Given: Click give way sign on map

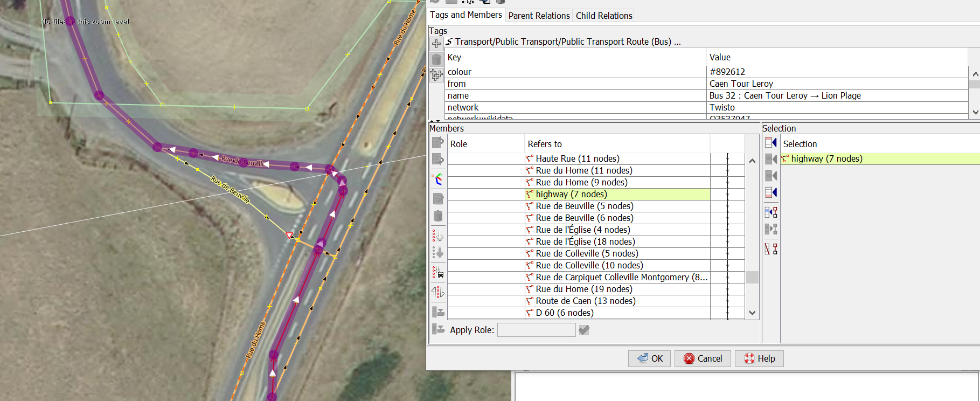Looking at the screenshot, I should tap(289, 236).
